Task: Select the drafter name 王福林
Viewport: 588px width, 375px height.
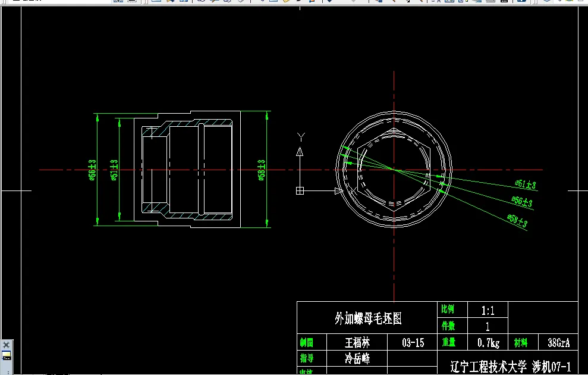Action: (357, 342)
